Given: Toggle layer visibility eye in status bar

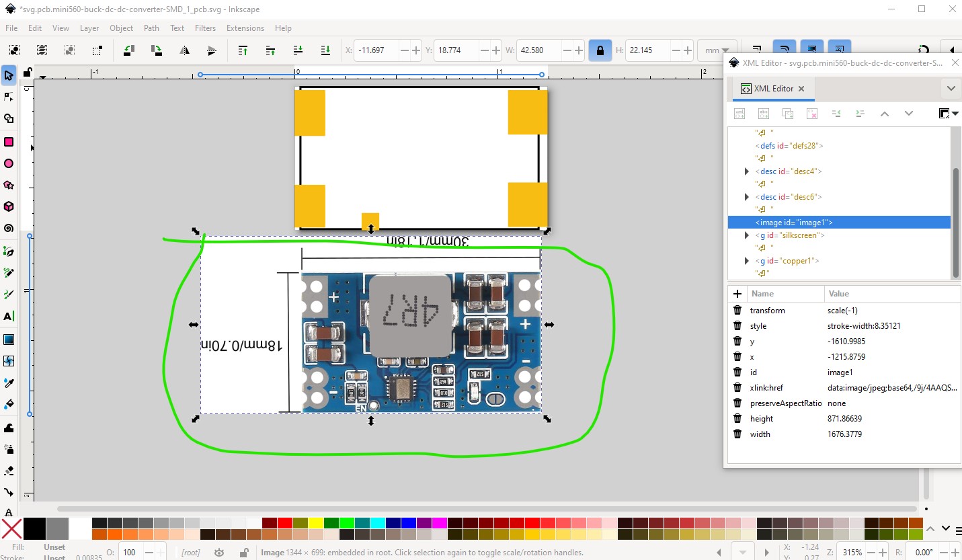Looking at the screenshot, I should [x=219, y=553].
